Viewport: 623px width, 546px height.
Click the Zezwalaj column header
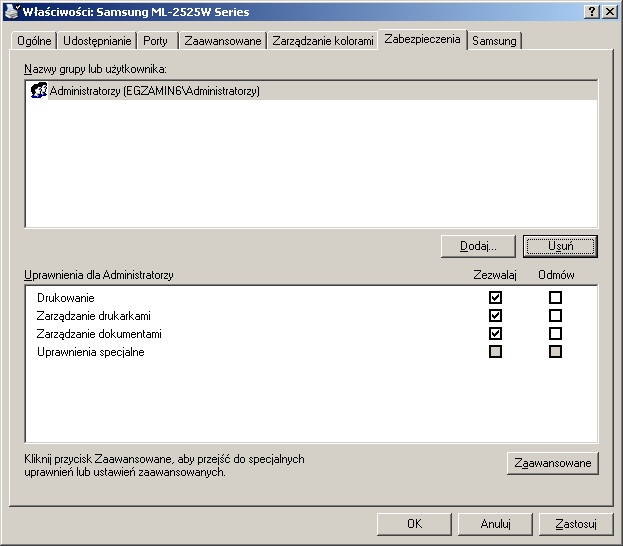495,275
